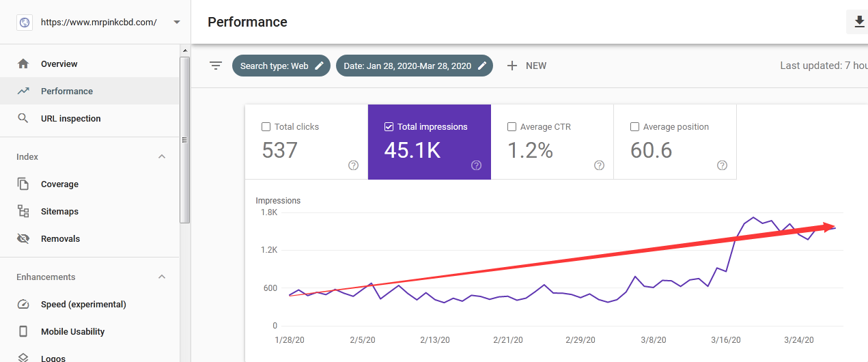Click the Overview home icon
868x362 pixels.
click(x=23, y=64)
